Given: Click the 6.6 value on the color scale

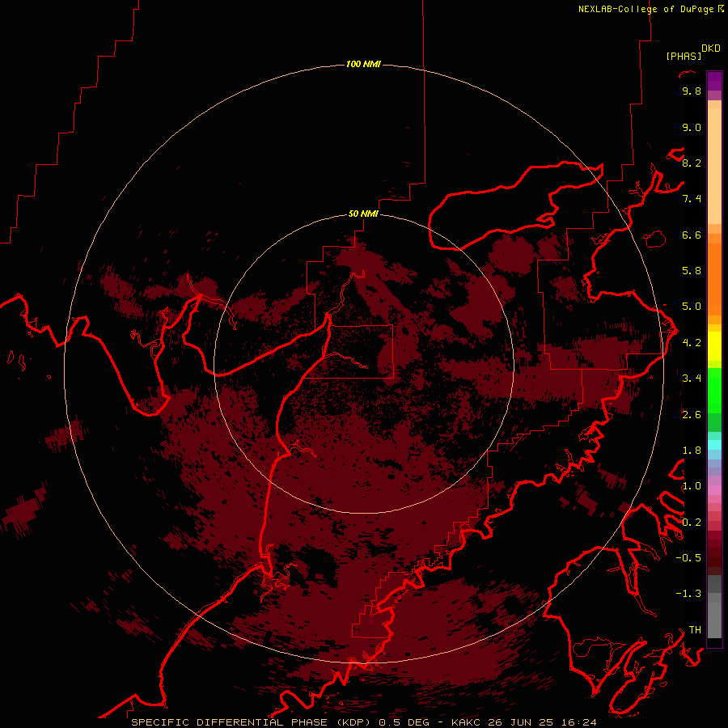Looking at the screenshot, I should 692,235.
